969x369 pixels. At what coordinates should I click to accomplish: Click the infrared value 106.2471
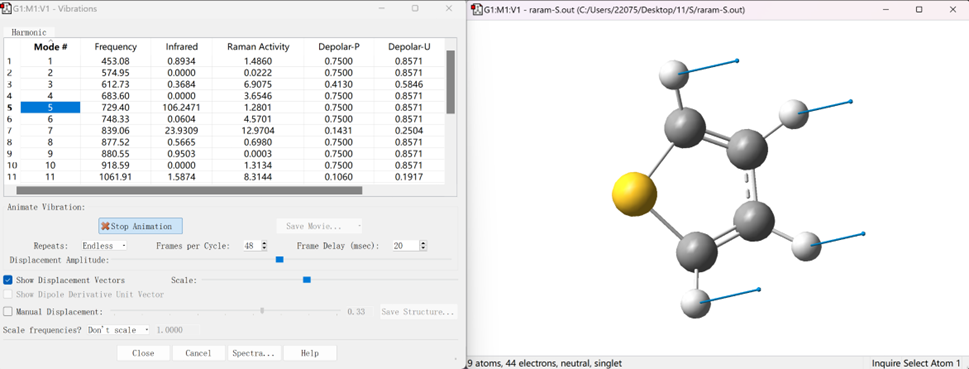coord(182,108)
